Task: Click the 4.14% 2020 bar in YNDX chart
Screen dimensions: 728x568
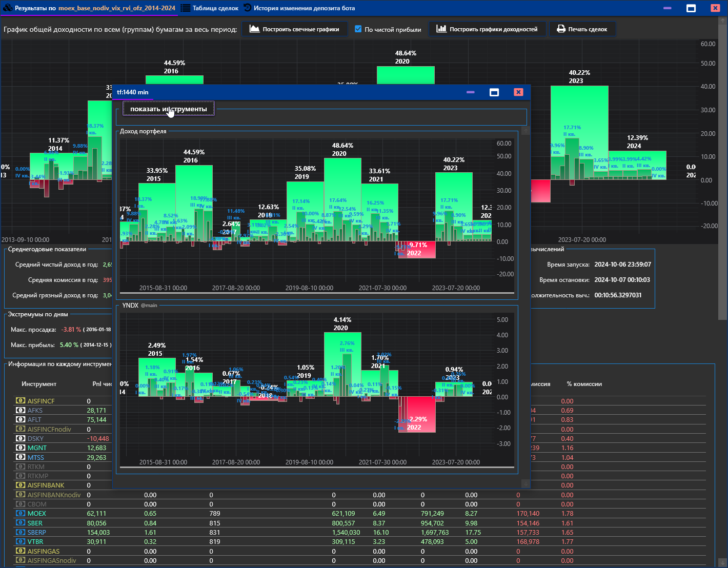Action: [342, 364]
